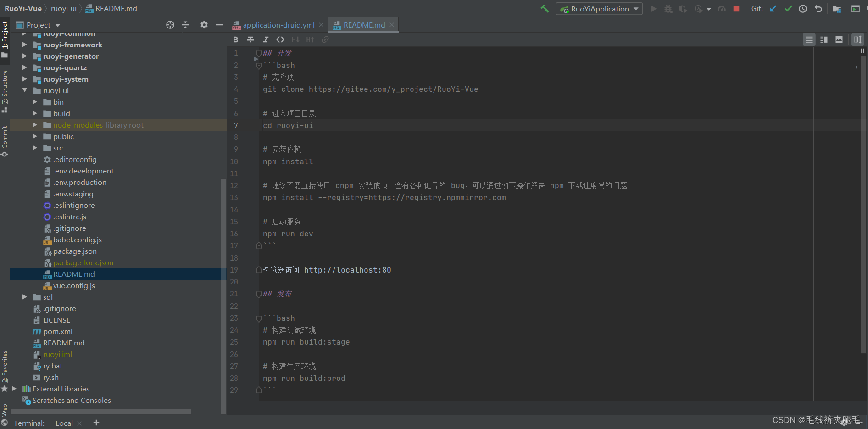The width and height of the screenshot is (868, 429).
Task: Hide the Project panel with minus icon
Action: 219,25
